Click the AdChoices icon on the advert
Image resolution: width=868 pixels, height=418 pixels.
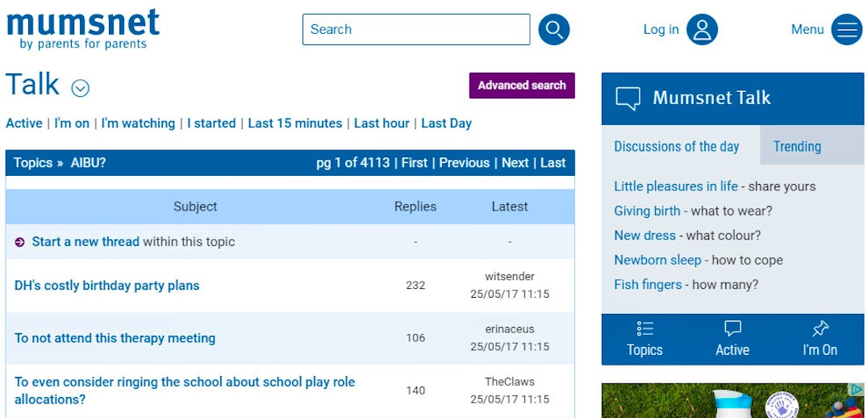(857, 389)
